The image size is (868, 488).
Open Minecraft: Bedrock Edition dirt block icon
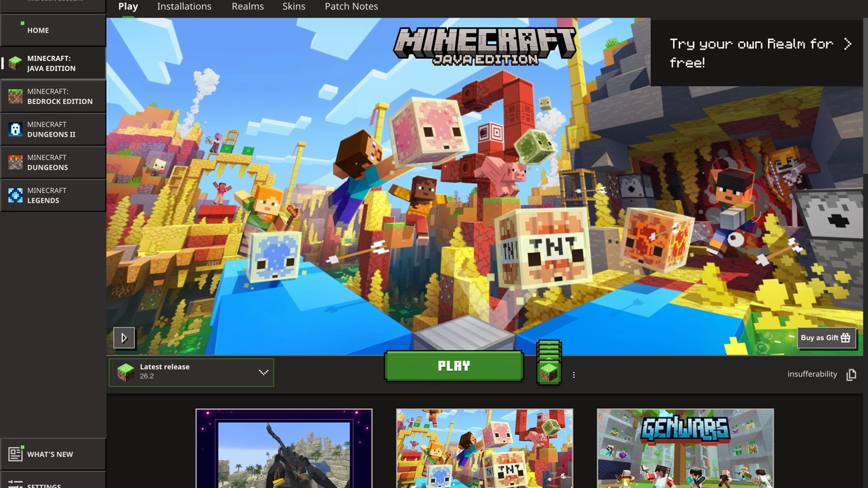pos(16,97)
